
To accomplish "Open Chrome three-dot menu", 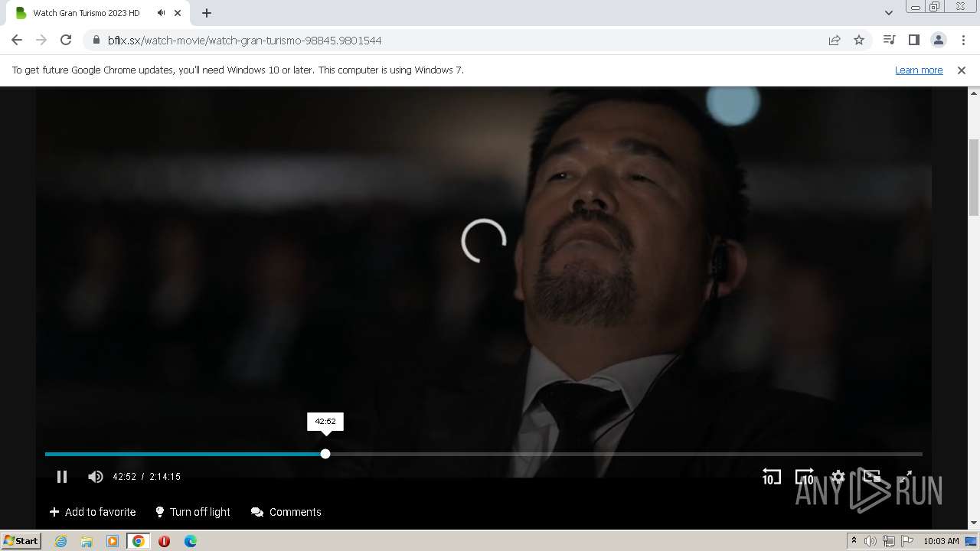I will coord(963,40).
